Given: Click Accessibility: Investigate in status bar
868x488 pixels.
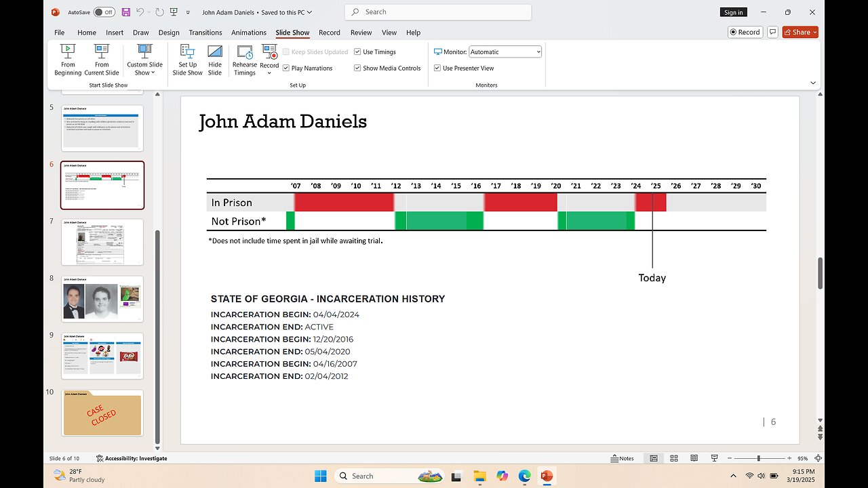Looking at the screenshot, I should point(132,458).
